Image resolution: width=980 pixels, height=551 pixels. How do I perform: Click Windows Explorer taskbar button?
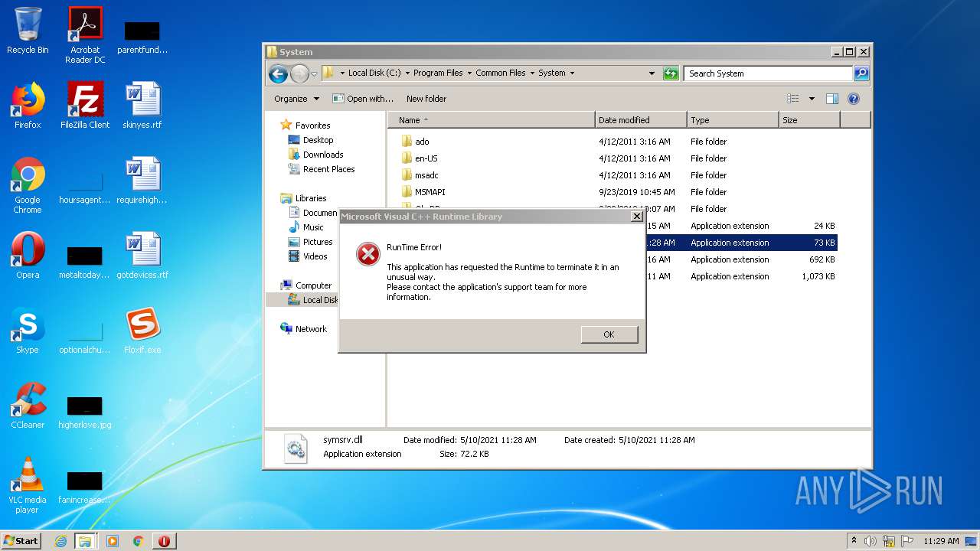85,541
